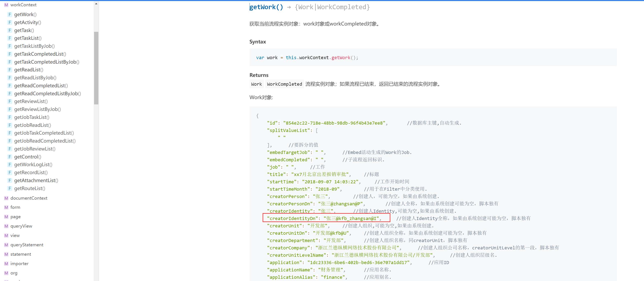Screen dimensions: 644x281
Task: Expand the org module in sidebar
Action: (x=14, y=273)
